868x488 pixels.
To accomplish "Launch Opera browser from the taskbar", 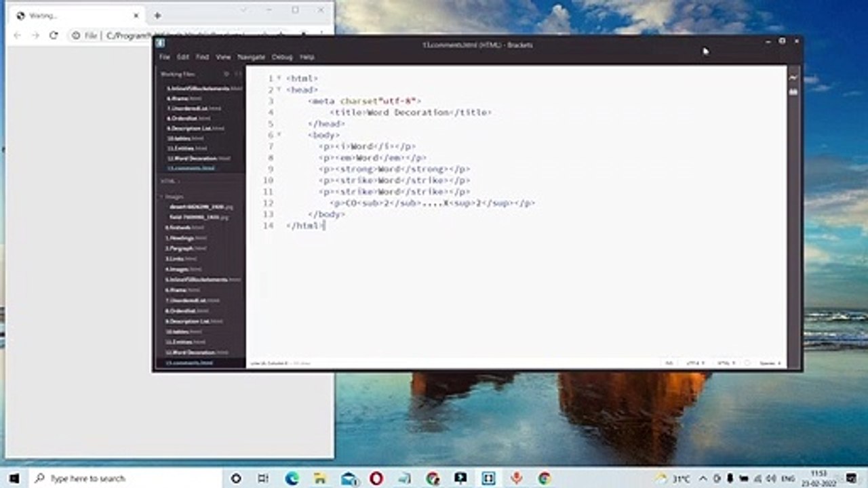I will [376, 479].
